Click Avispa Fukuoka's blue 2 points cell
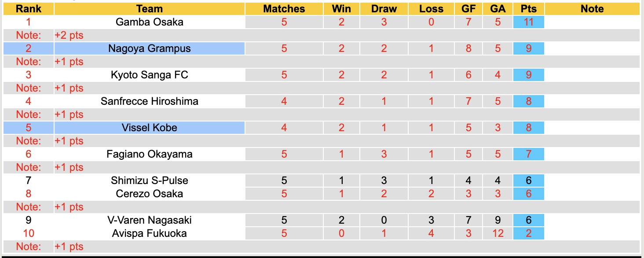 point(528,233)
